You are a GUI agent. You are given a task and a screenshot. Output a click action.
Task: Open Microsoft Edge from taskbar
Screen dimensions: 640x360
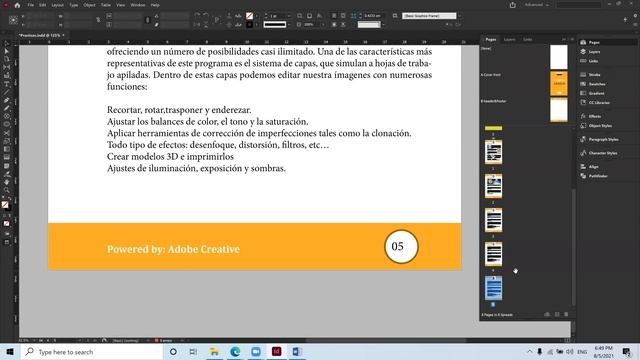235,351
